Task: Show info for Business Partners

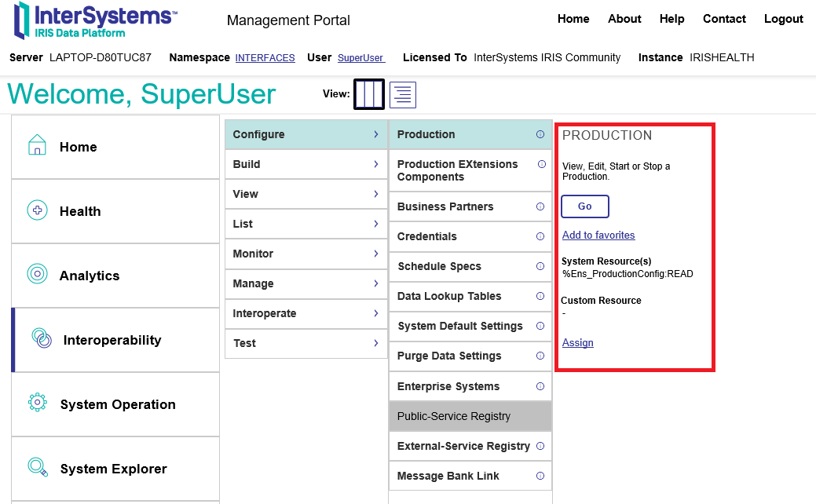Action: click(540, 206)
